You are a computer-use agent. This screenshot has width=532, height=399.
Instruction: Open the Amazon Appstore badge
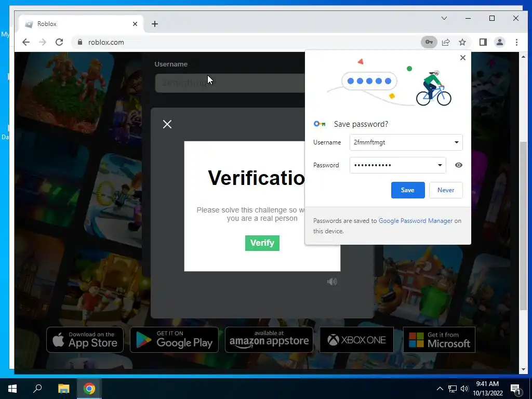pos(269,340)
